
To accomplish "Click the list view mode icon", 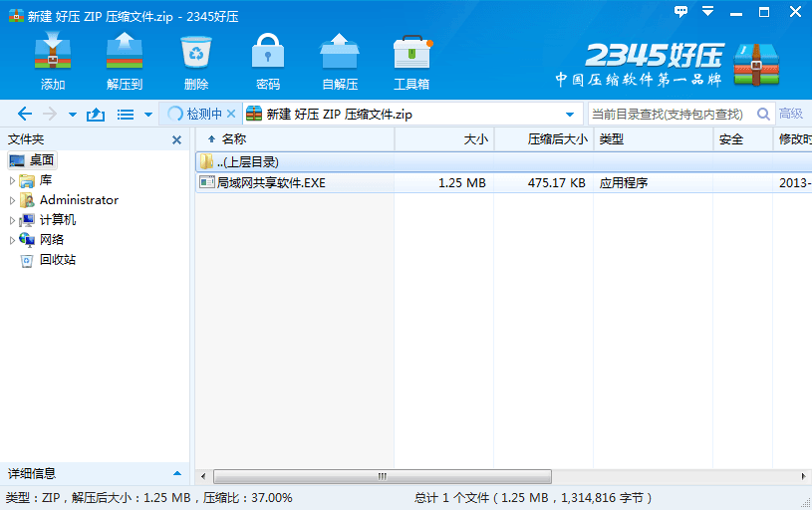I will [x=126, y=115].
